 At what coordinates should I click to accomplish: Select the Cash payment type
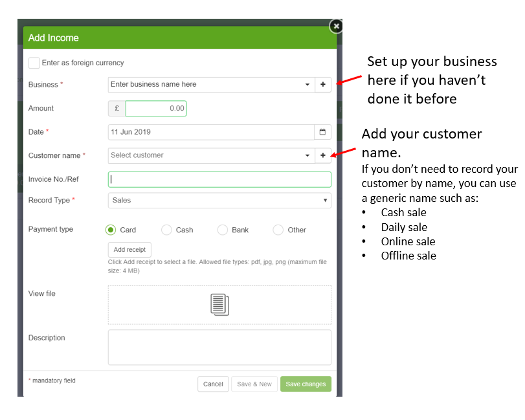(166, 230)
